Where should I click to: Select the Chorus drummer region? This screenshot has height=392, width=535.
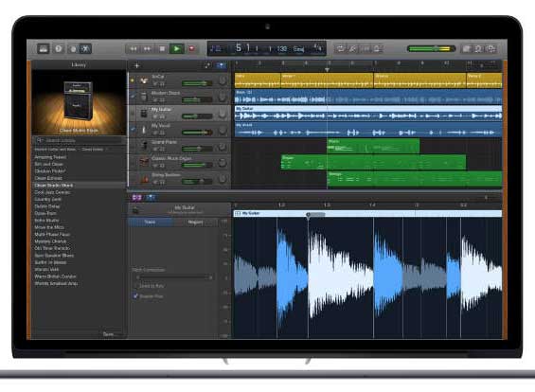point(420,80)
